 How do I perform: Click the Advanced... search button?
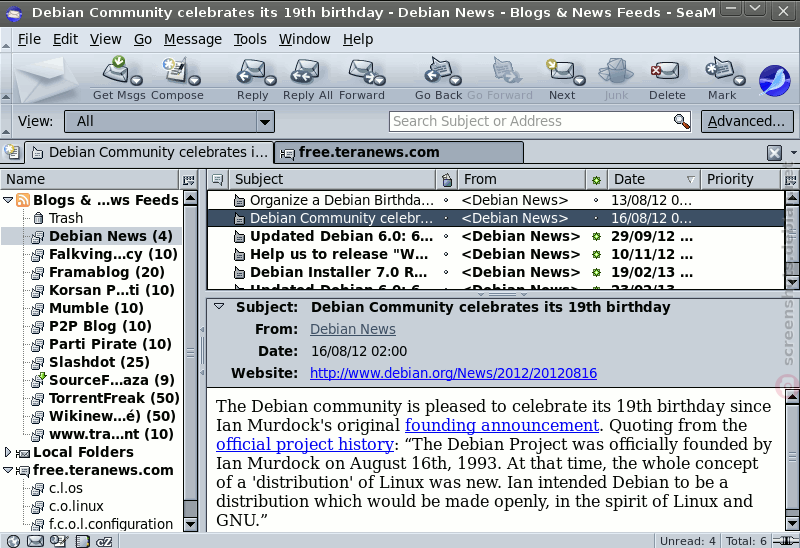747,121
